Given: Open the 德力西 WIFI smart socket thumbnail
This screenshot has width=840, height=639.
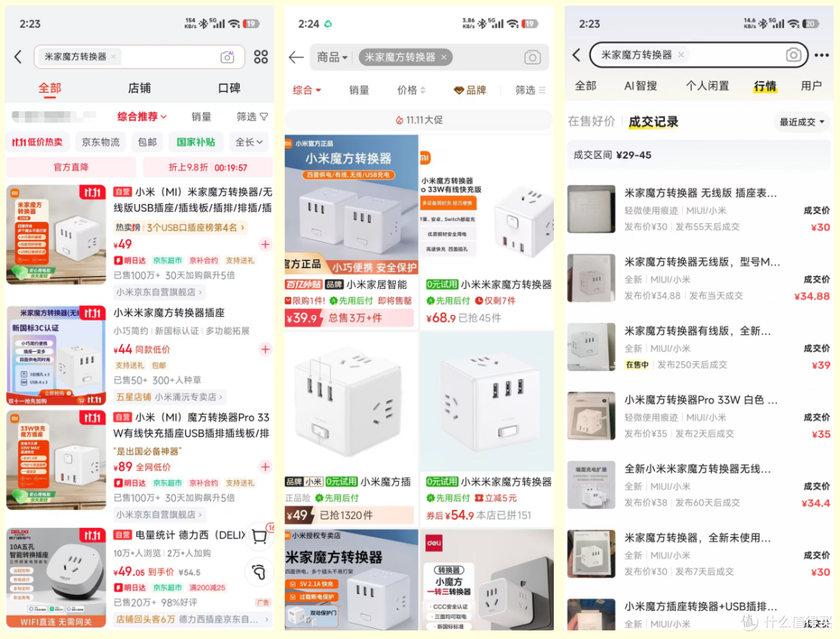Looking at the screenshot, I should pyautogui.click(x=56, y=578).
